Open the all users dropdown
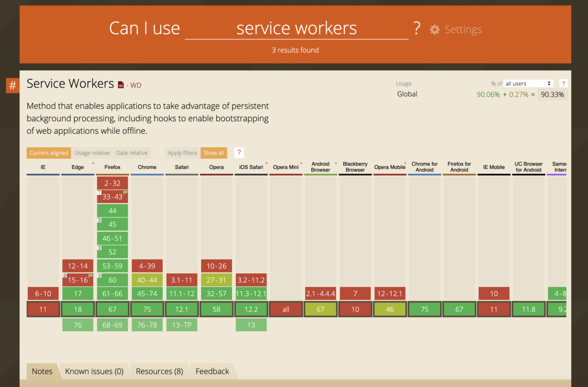 pos(528,84)
